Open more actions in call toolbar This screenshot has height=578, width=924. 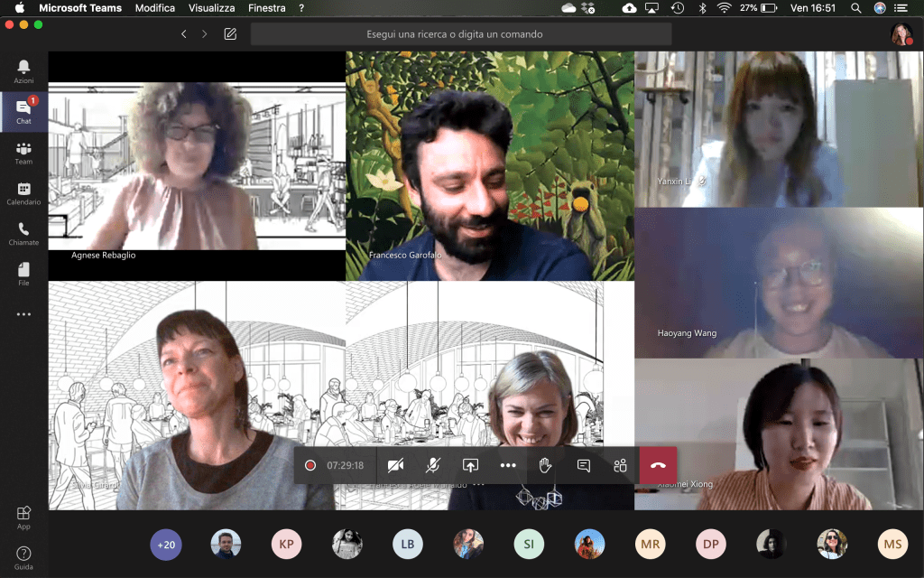(508, 465)
